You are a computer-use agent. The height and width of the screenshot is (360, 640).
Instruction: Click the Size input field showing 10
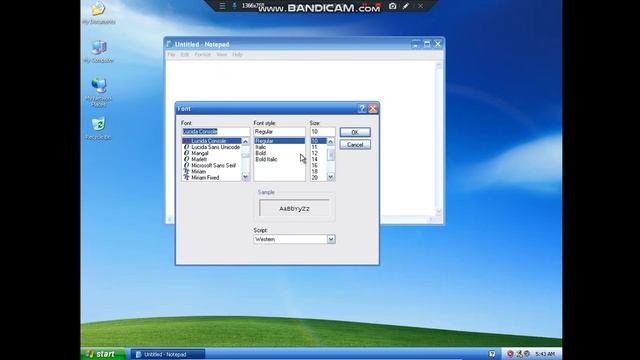[x=322, y=131]
